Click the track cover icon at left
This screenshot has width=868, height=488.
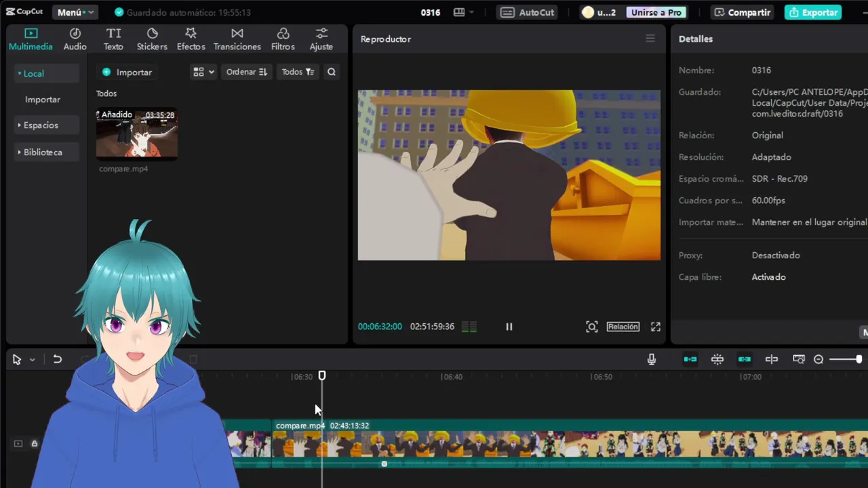click(x=18, y=444)
